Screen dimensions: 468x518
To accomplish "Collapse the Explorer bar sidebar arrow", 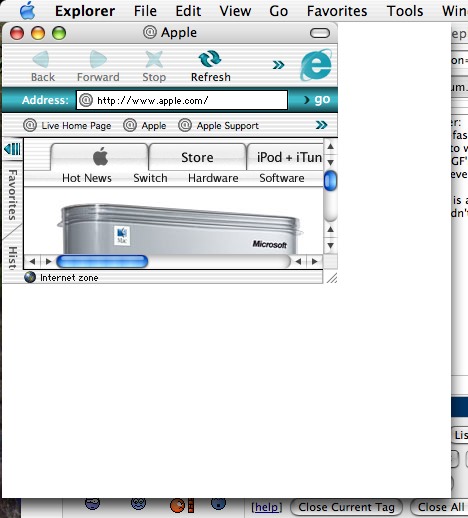I will point(12,149).
